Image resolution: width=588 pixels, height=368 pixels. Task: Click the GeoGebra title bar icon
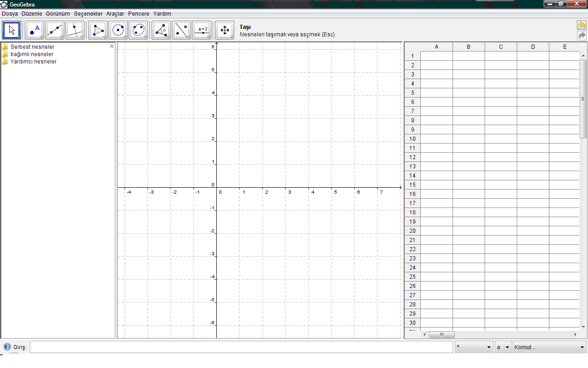[4, 4]
